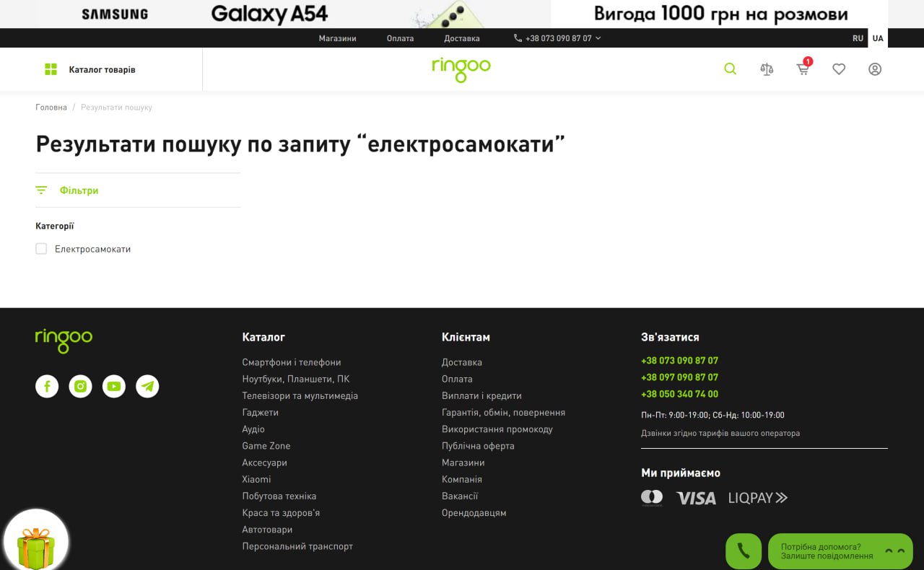Screen dimensions: 924x570
Task: Open the wishlist heart icon
Action: pyautogui.click(x=839, y=69)
